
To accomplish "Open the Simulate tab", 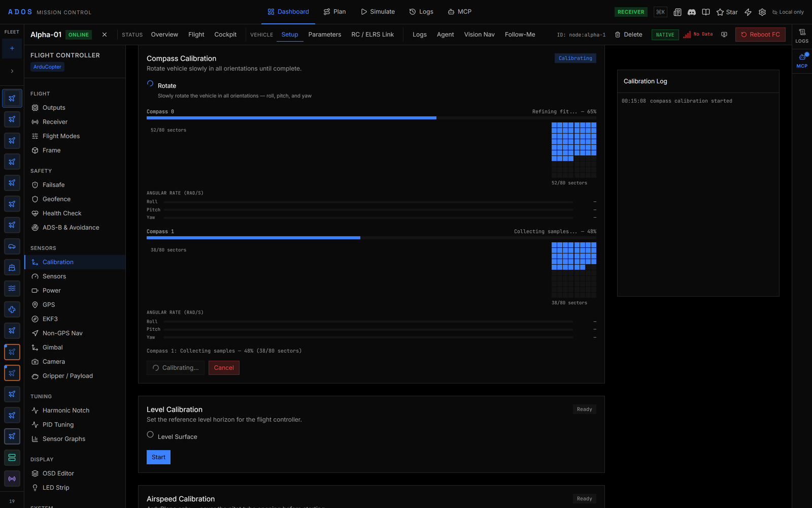I will 378,12.
